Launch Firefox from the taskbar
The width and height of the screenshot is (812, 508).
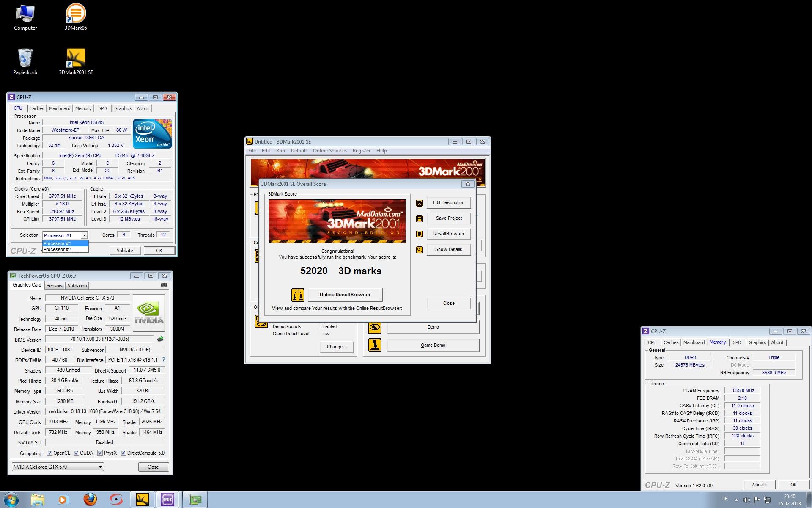89,500
